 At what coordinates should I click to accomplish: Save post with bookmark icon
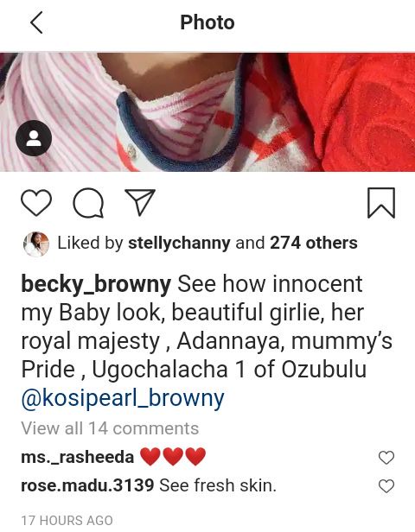(x=381, y=203)
